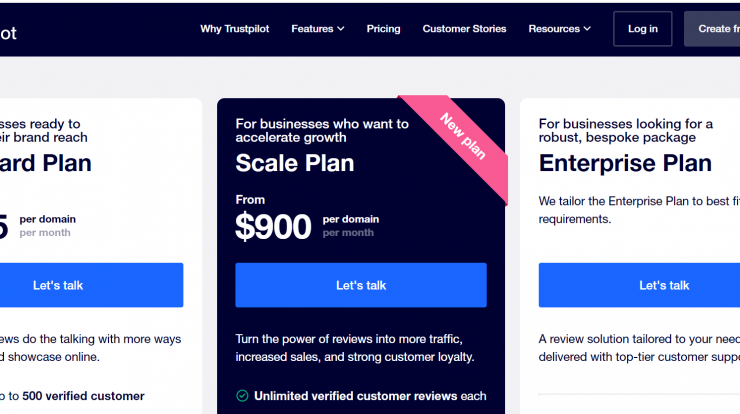Screen dimensions: 740x414
Task: Click the green checkmark beside Unlimited verified reviews
Action: click(242, 396)
